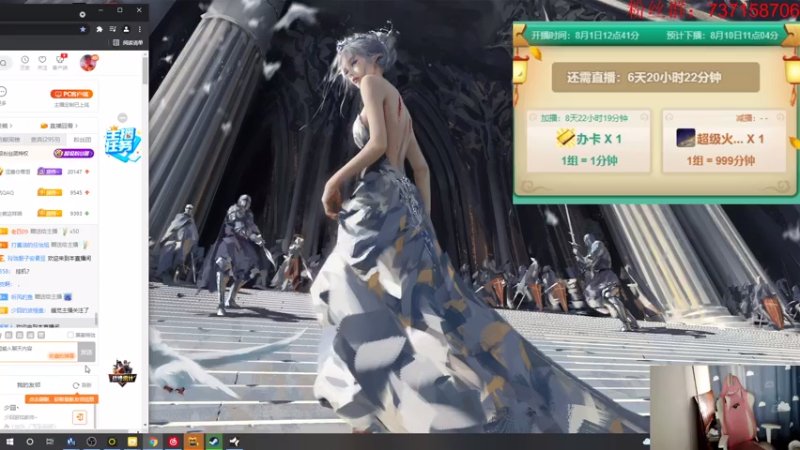Click the second chat toolbar square icon
Viewport: 800px width, 450px height.
click(19, 335)
